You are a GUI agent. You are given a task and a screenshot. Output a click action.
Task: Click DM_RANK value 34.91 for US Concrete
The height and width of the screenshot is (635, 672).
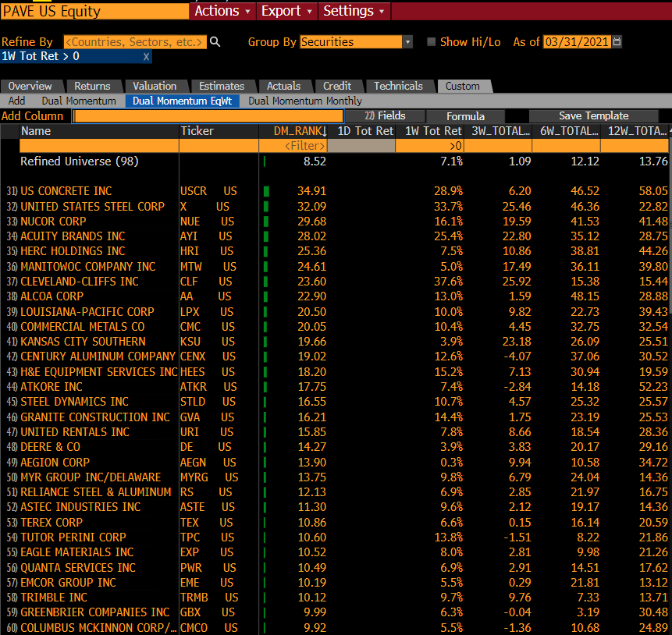click(311, 191)
